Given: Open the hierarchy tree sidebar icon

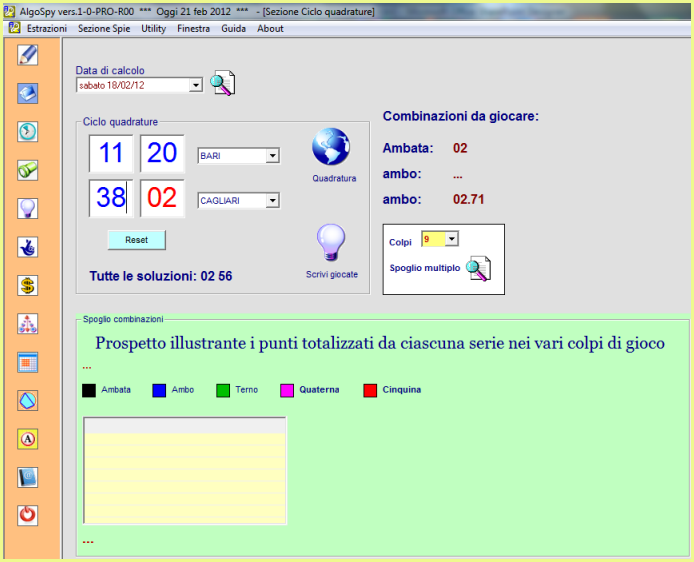Looking at the screenshot, I should (x=28, y=324).
